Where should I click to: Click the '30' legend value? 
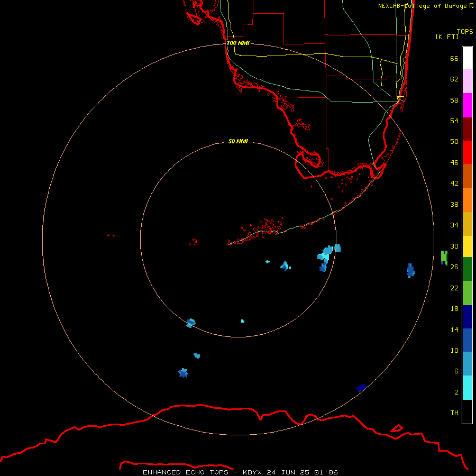click(x=454, y=246)
